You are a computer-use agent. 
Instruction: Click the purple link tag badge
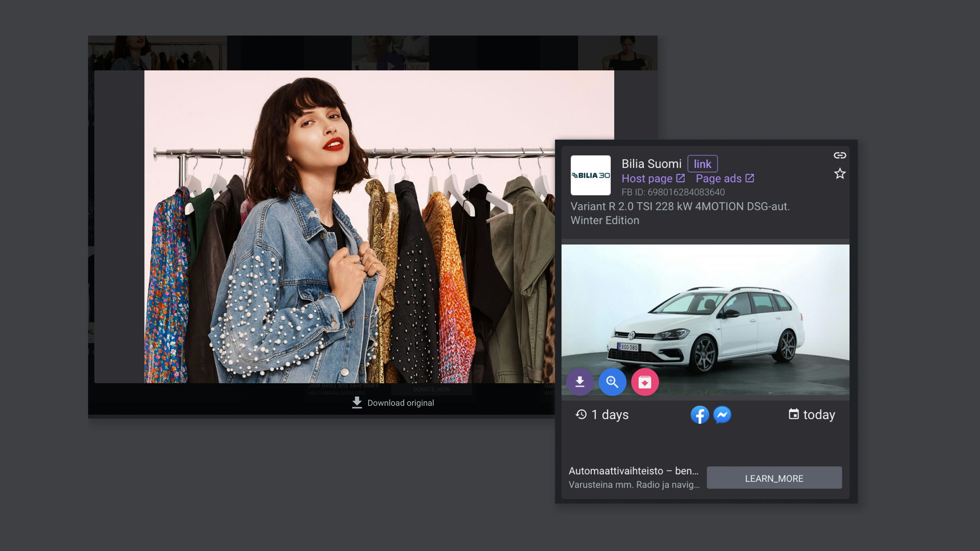(702, 164)
